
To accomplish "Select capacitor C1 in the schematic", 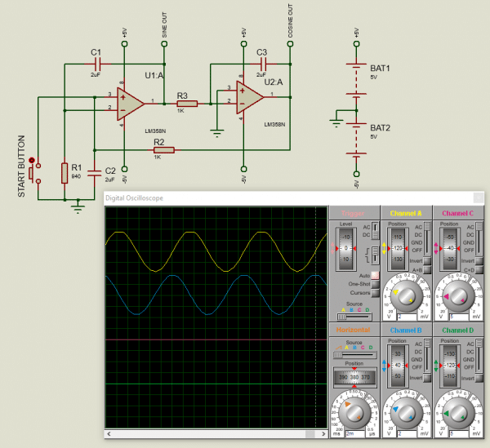I will click(98, 64).
